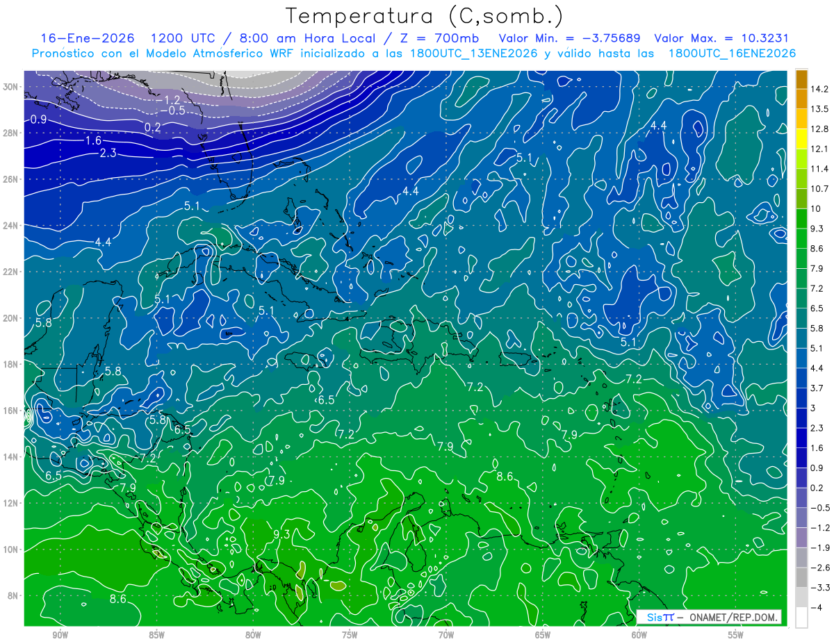Click the "9.3" contour label on the map
834x644 pixels.
click(281, 534)
